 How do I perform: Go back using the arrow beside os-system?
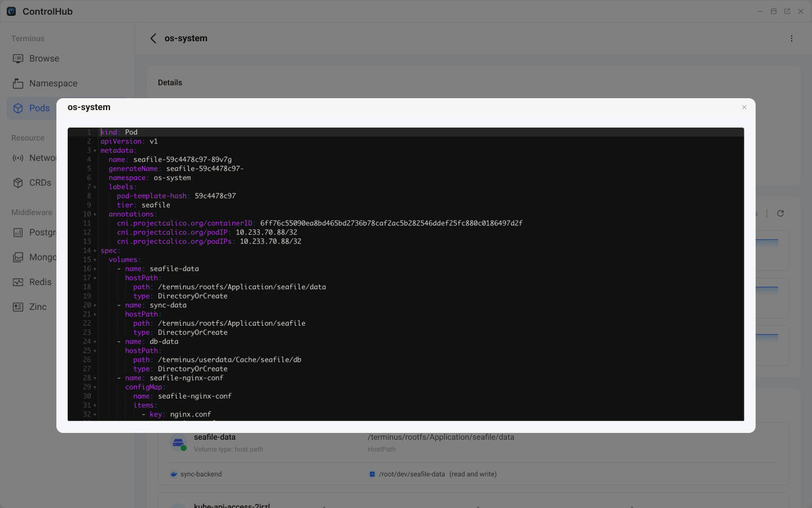click(153, 38)
